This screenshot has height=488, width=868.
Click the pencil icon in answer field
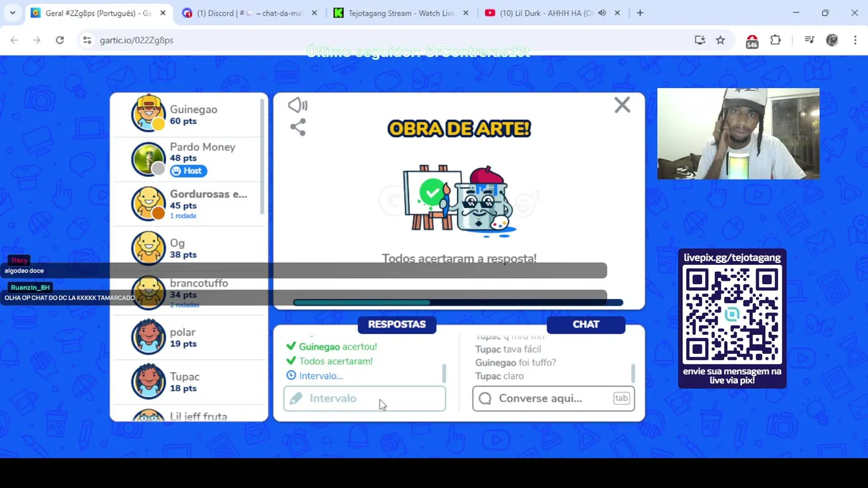click(x=296, y=399)
